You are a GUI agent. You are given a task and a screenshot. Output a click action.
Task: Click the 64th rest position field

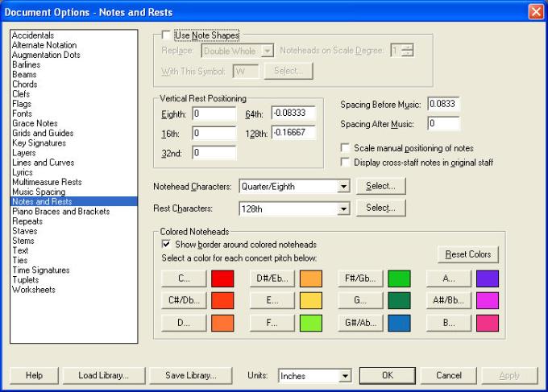point(293,113)
